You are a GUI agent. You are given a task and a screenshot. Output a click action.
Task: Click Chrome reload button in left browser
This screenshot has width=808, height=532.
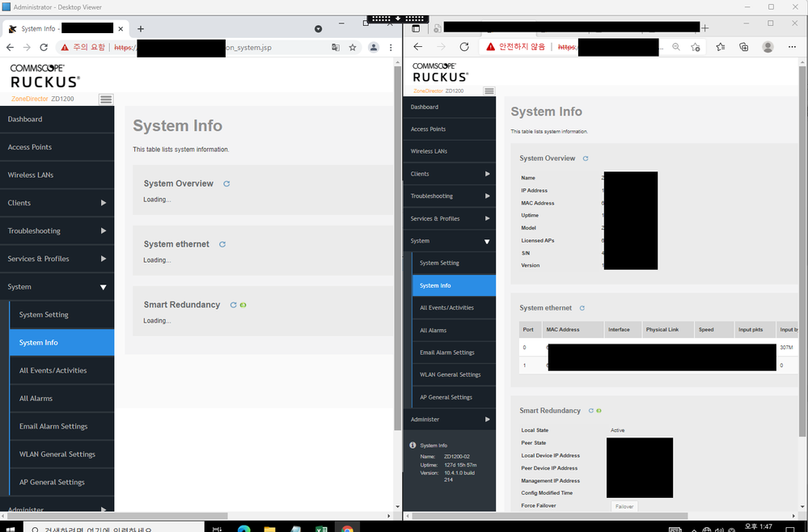(x=46, y=48)
